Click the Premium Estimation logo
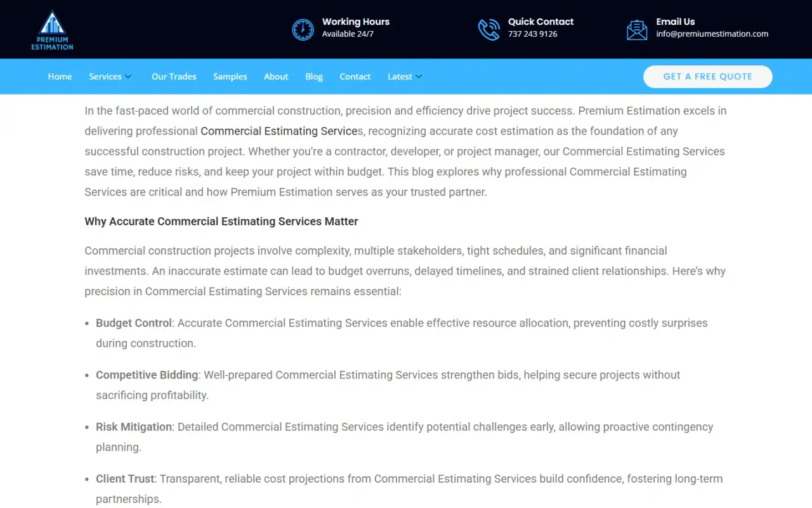 tap(52, 30)
